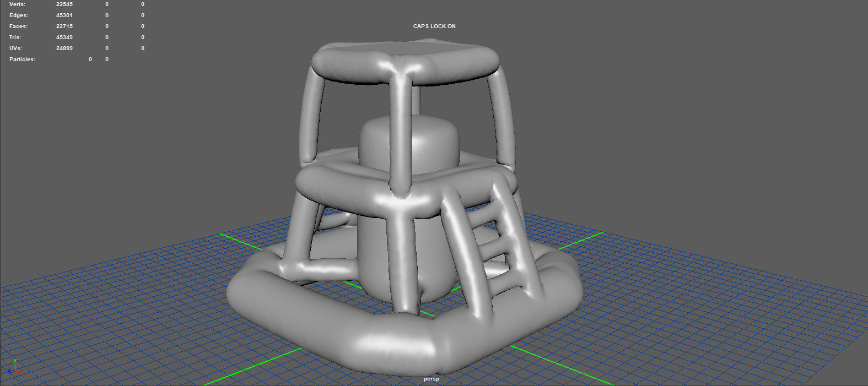The image size is (868, 386).
Task: Click the Tris: label in heads-up display
Action: point(15,37)
